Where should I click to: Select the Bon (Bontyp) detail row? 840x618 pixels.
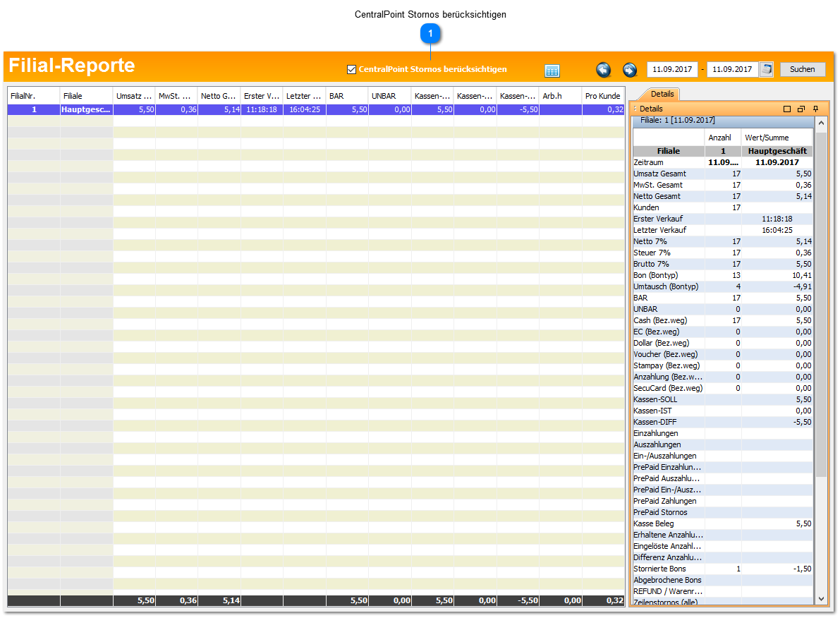[723, 275]
